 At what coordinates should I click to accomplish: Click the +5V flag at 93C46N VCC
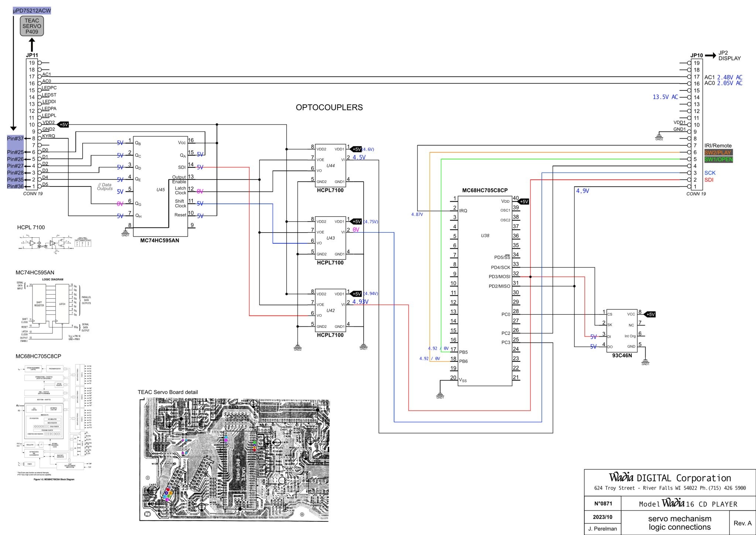(650, 315)
